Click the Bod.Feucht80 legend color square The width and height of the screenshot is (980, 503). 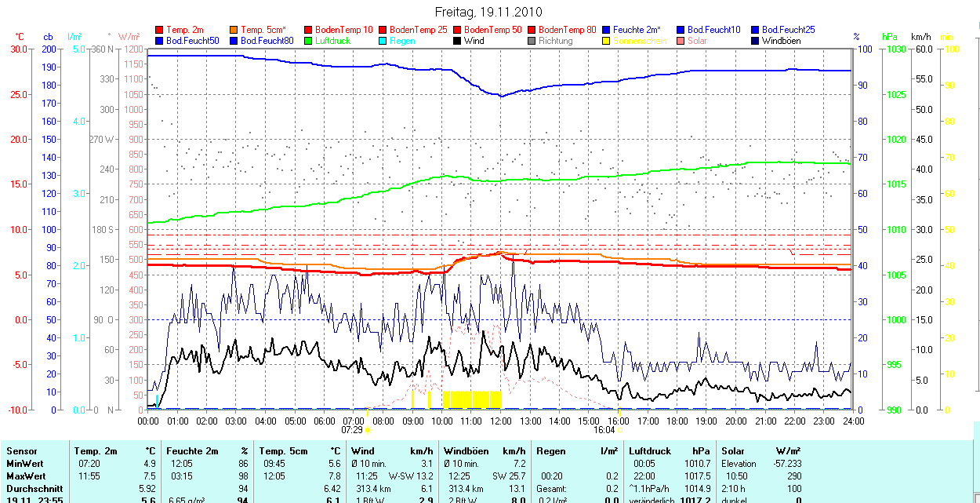pos(234,40)
